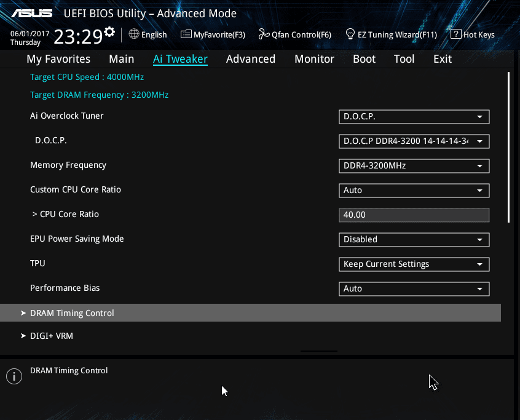The image size is (520, 420).
Task: Open Ai Overclock Tuner dropdown
Action: (x=414, y=117)
